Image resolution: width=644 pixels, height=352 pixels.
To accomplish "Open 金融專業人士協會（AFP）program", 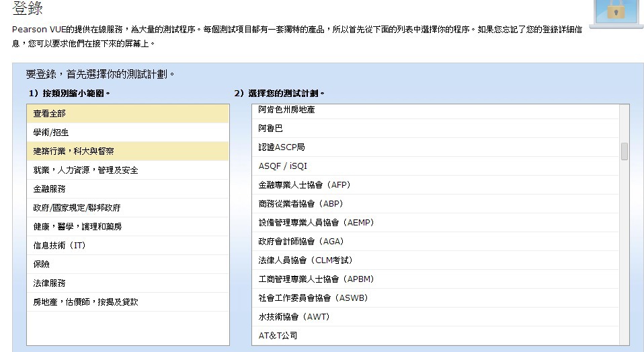I will tap(436, 185).
